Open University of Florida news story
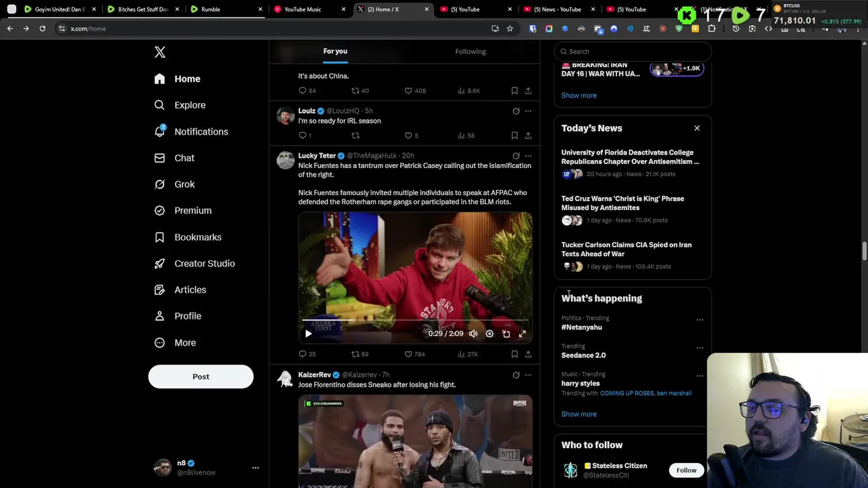The height and width of the screenshot is (488, 868). [630, 157]
